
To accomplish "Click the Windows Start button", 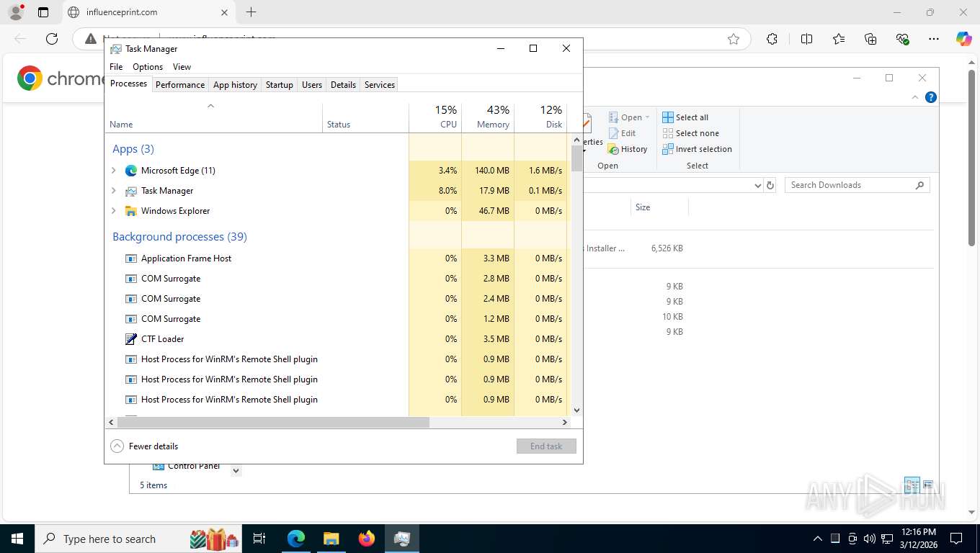I will 17,539.
